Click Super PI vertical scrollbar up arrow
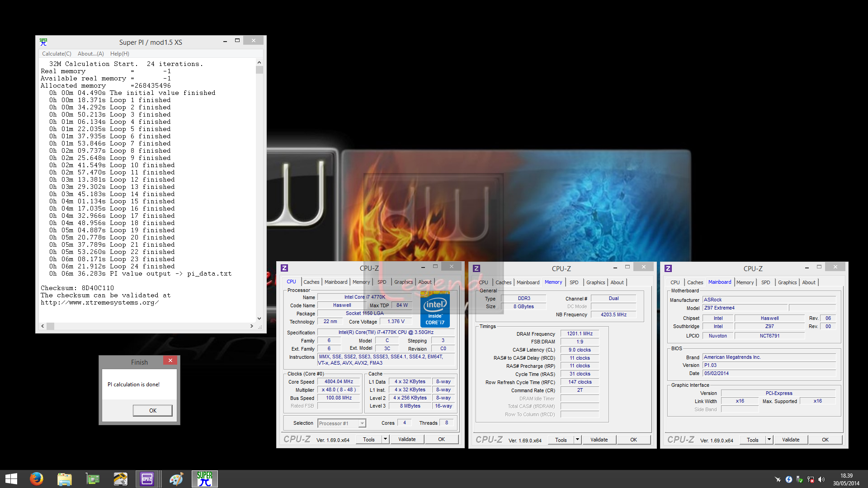This screenshot has width=868, height=488. tap(259, 62)
